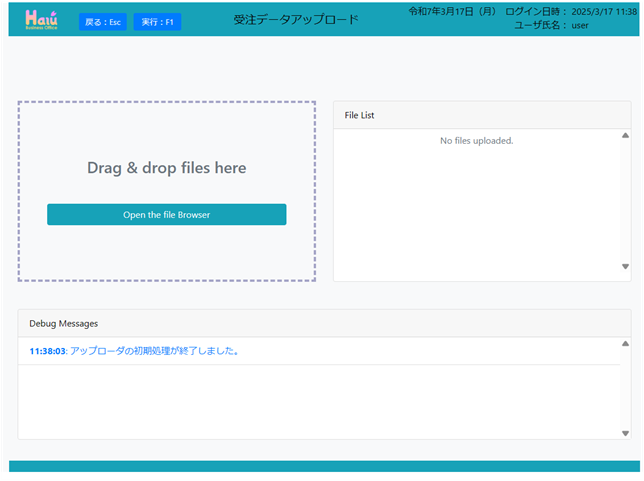Viewport: 644px width, 481px height.
Task: Go back with the 戻る : Esc button
Action: (103, 22)
